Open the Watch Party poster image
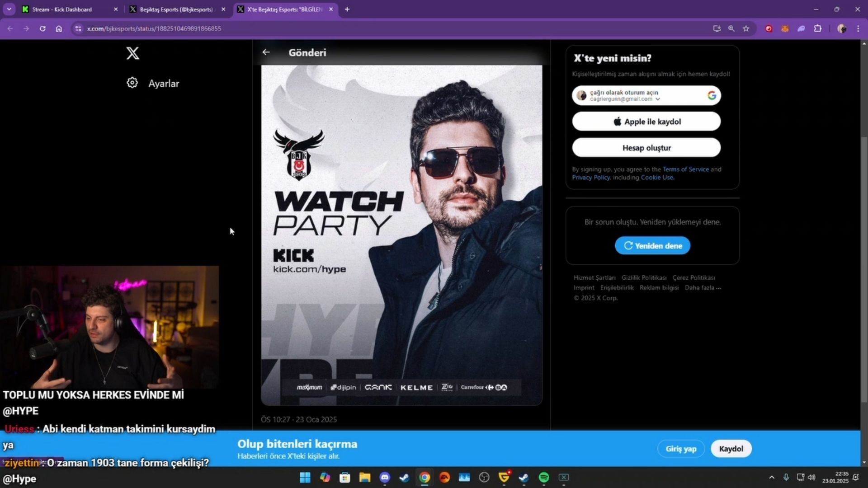 tap(401, 235)
